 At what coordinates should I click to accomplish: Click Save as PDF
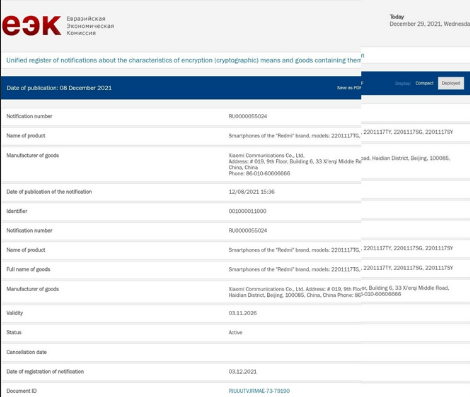[x=349, y=88]
